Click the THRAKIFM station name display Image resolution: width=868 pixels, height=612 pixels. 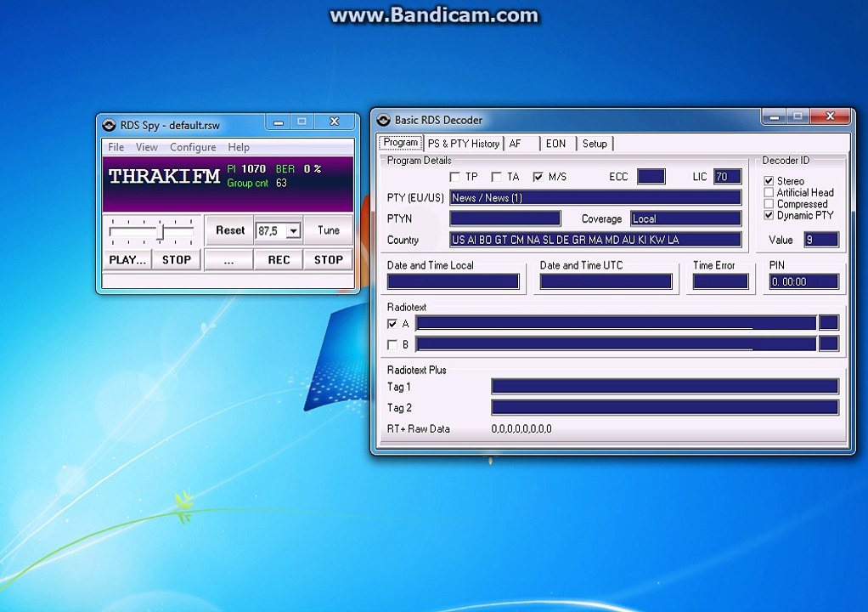[x=165, y=176]
